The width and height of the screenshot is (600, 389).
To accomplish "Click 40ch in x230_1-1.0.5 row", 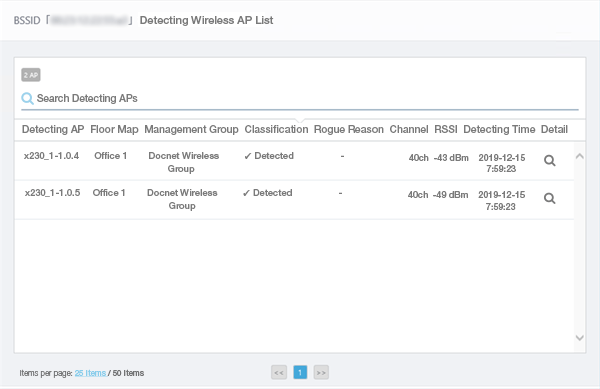I will [x=418, y=195].
